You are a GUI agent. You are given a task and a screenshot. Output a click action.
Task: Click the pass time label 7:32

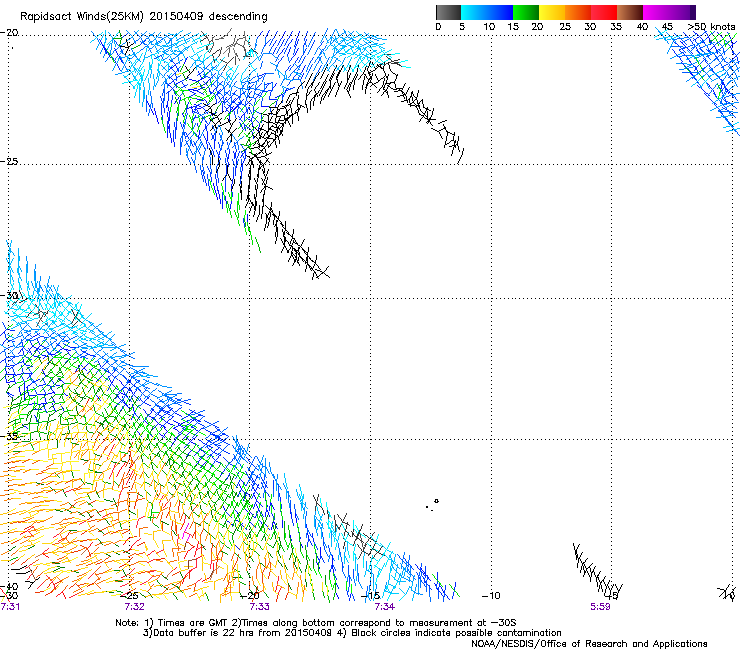[x=135, y=607]
